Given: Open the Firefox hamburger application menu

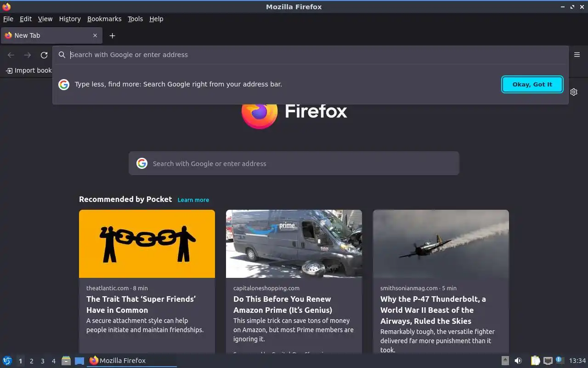Looking at the screenshot, I should (x=577, y=55).
